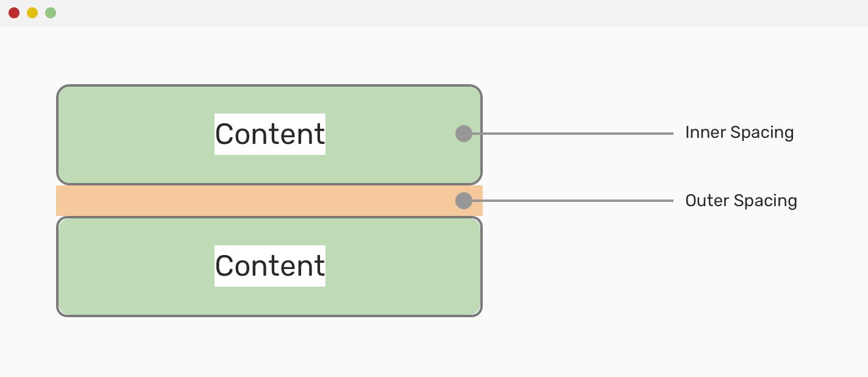Click the lower white "Content" text box
This screenshot has height=377, width=868.
270,266
